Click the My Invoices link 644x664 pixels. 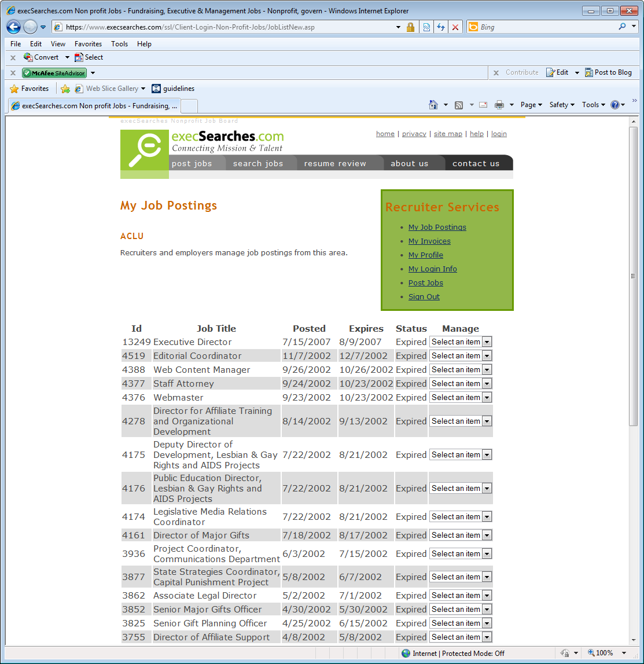coord(429,241)
